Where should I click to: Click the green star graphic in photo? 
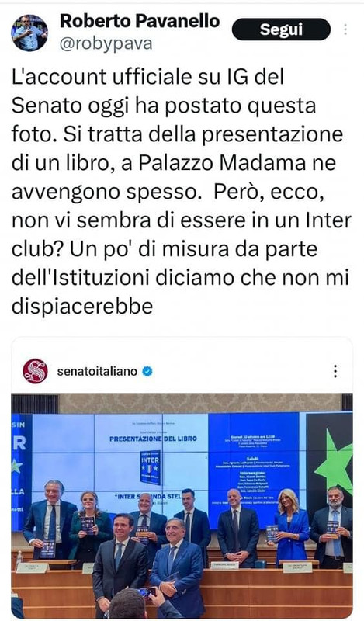coord(335,462)
